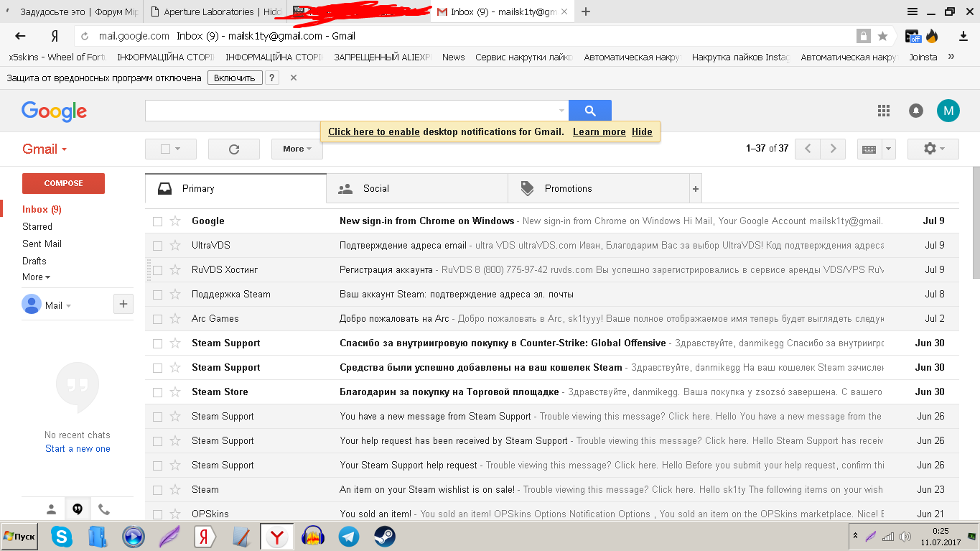Show search options arrow in search box
Viewport: 980px width, 551px height.
[x=561, y=111]
